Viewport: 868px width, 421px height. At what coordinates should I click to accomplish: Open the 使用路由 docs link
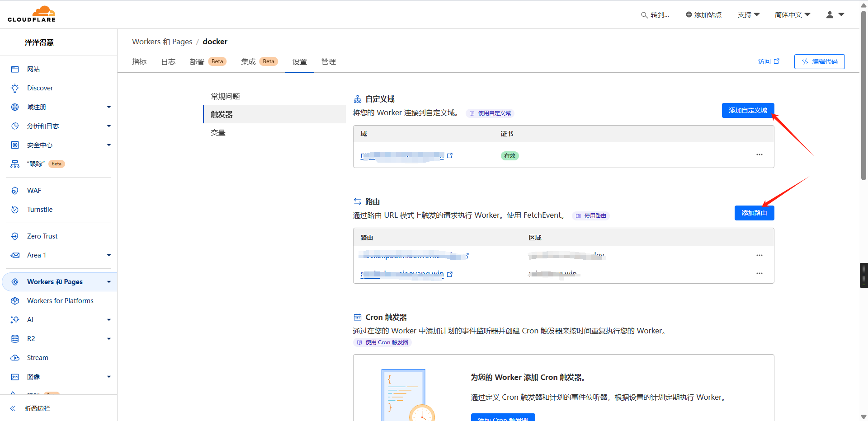(591, 216)
